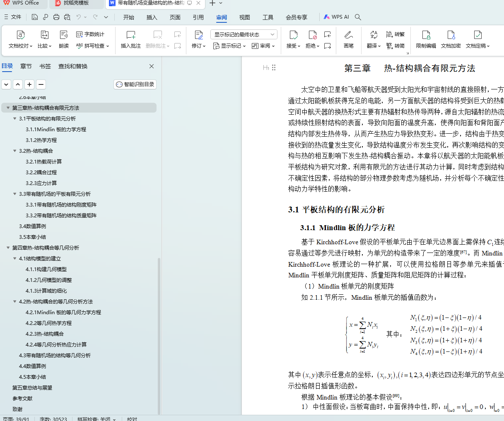Jump to 参考文献 in outline
The image size is (504, 421).
[x=22, y=399]
